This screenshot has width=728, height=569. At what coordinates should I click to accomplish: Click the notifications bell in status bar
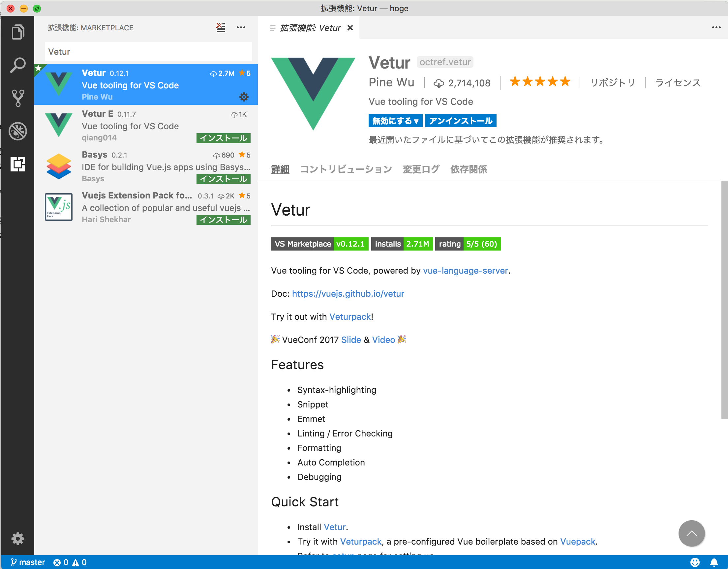(x=714, y=562)
